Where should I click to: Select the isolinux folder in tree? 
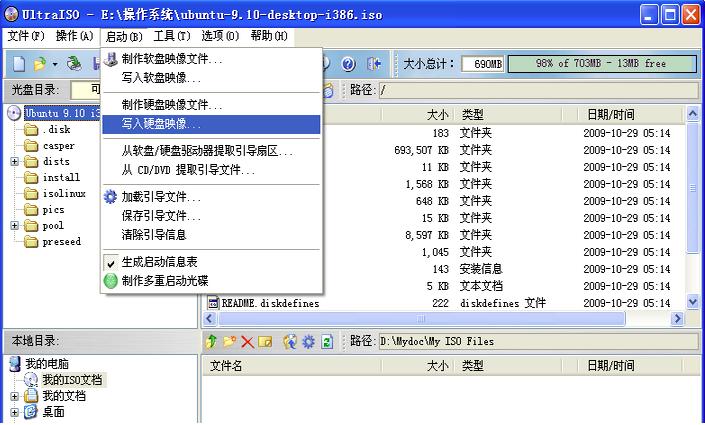click(x=64, y=194)
